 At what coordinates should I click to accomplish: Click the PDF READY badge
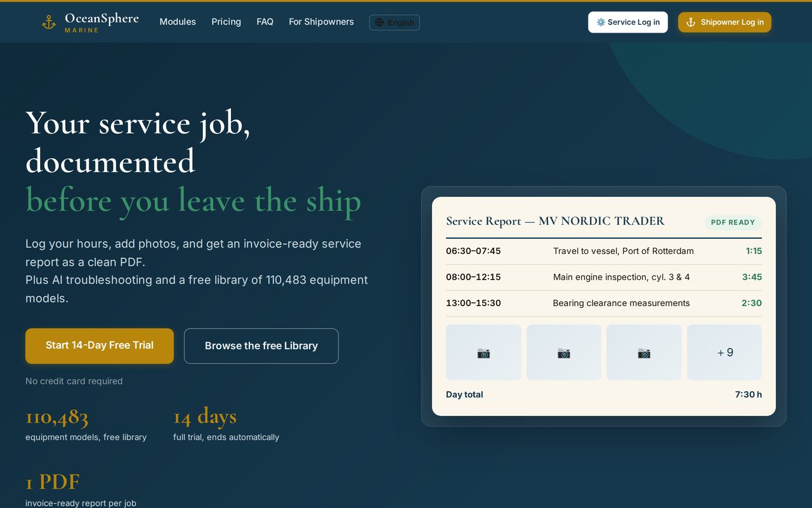click(x=733, y=222)
